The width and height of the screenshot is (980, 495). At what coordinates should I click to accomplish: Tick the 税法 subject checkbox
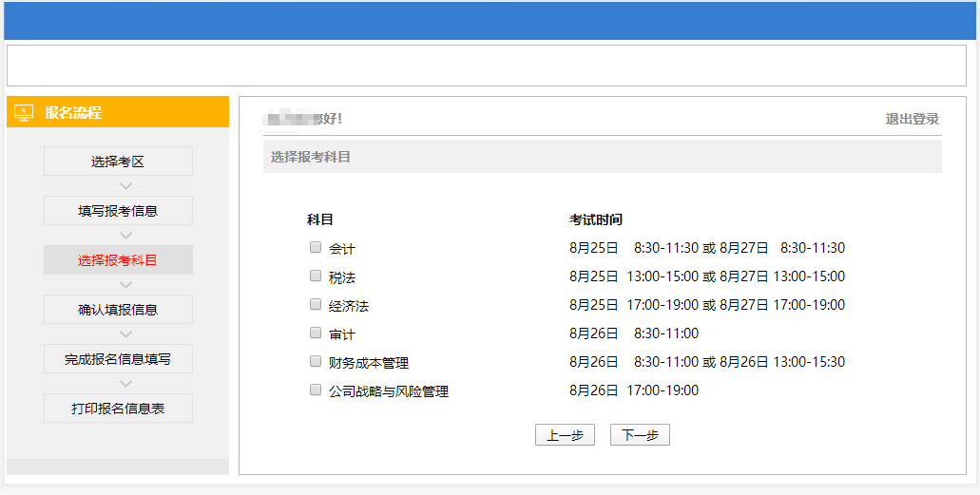click(316, 276)
